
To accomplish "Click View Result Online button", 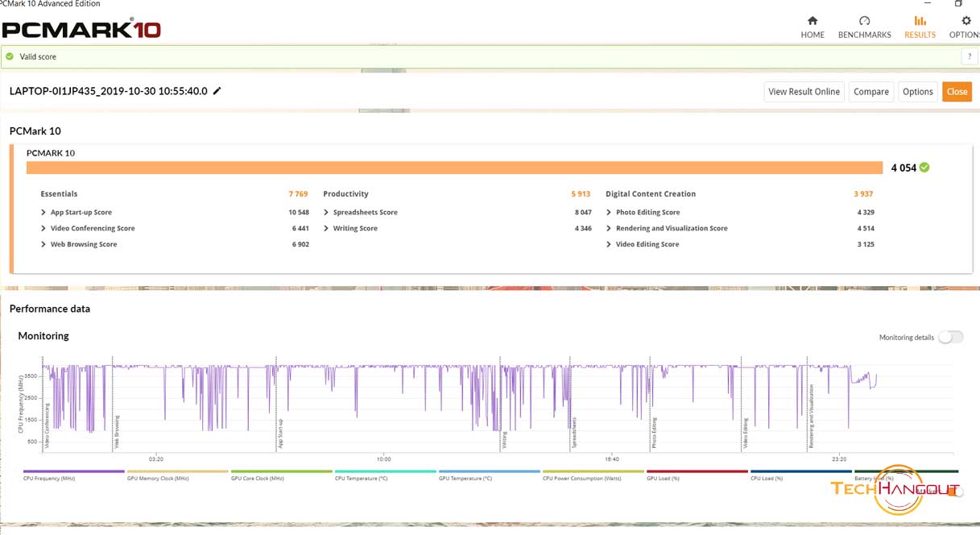I will [x=804, y=91].
